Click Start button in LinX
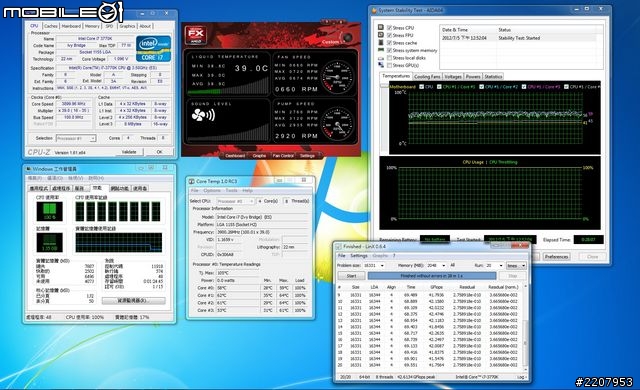The height and width of the screenshot is (390, 640). pos(351,276)
